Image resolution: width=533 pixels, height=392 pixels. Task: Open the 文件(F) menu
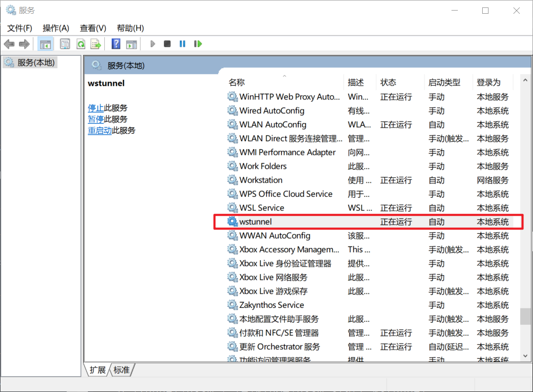[x=20, y=28]
